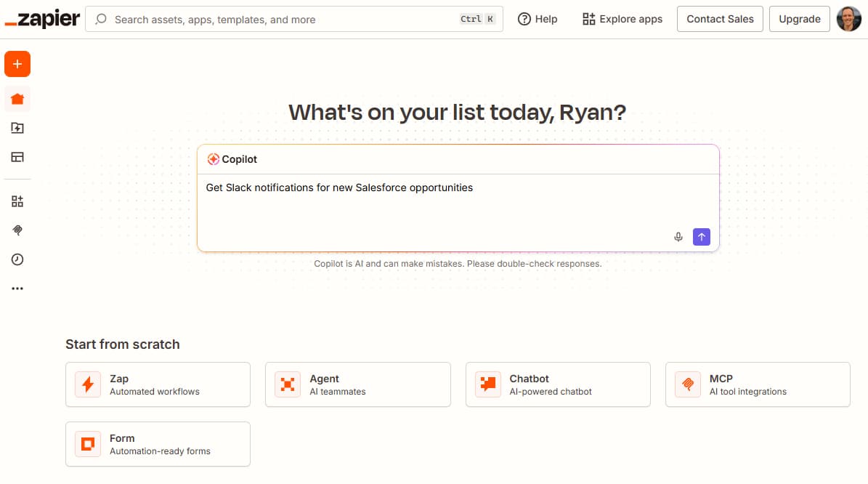Viewport: 868px width, 484px height.
Task: Click the Agent card icon
Action: click(x=288, y=384)
